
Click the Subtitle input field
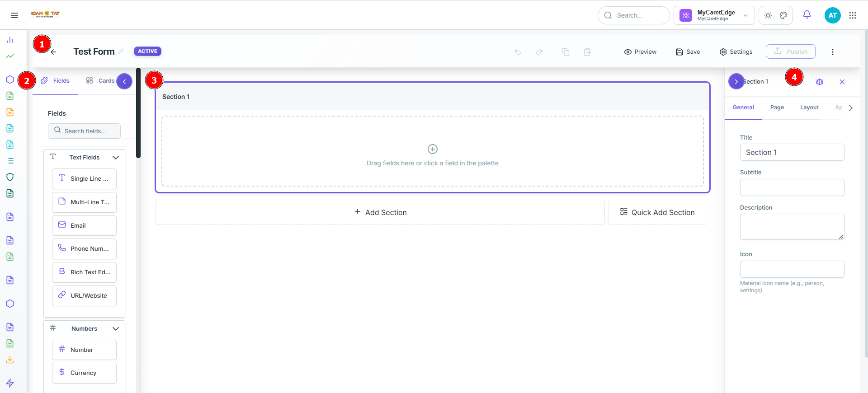point(792,187)
